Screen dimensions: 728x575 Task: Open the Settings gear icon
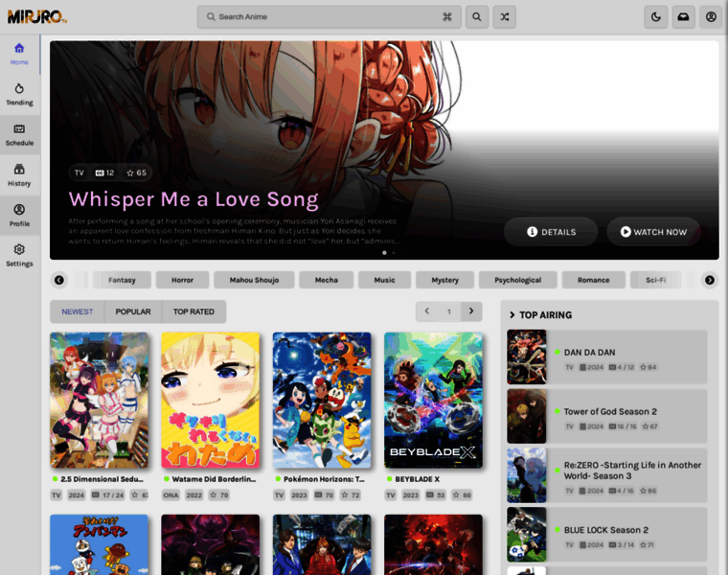click(19, 250)
